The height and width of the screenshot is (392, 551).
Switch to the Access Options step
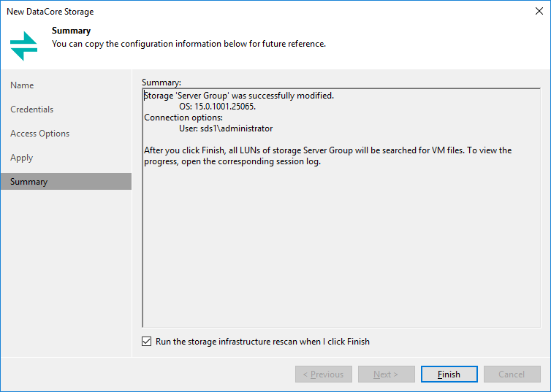(40, 134)
